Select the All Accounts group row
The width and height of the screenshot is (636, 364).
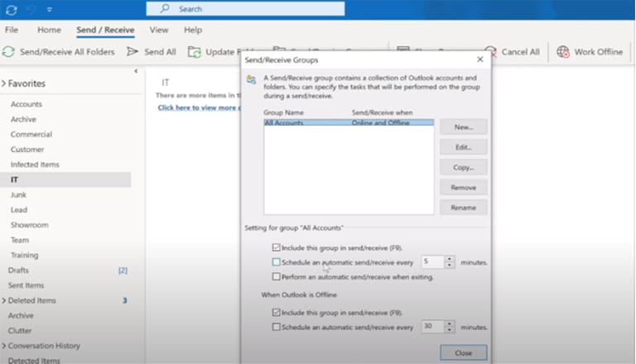(349, 122)
